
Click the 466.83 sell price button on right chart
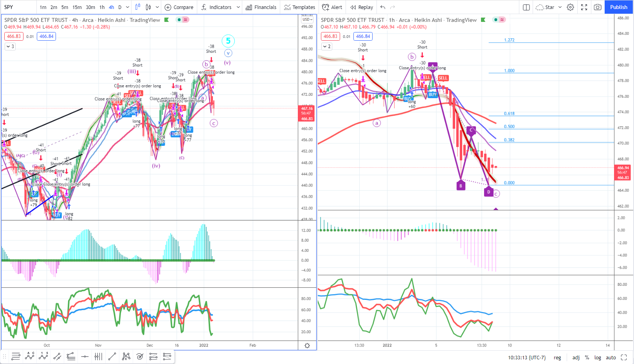(x=331, y=36)
